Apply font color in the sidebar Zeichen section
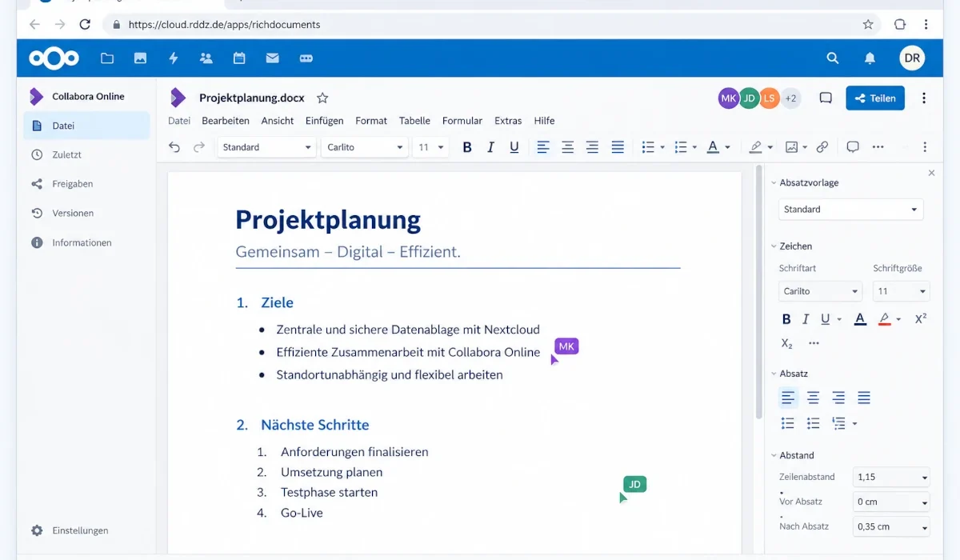Image resolution: width=960 pixels, height=560 pixels. 860,318
